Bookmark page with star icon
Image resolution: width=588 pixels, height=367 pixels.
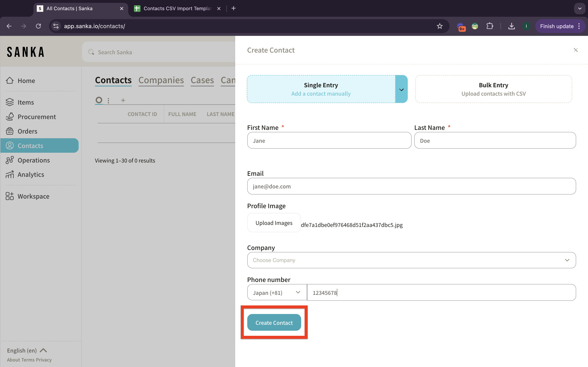(x=440, y=26)
